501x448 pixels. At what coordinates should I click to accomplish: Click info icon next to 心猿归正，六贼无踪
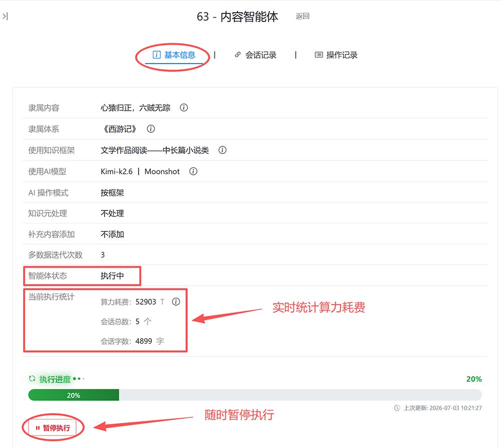(x=184, y=108)
